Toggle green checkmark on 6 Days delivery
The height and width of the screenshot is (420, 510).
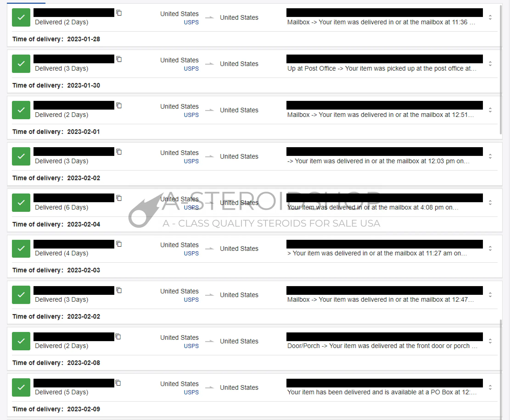(21, 203)
